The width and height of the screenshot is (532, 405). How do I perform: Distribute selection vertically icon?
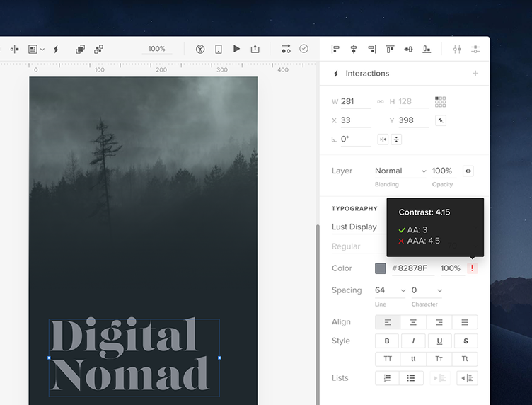(475, 50)
